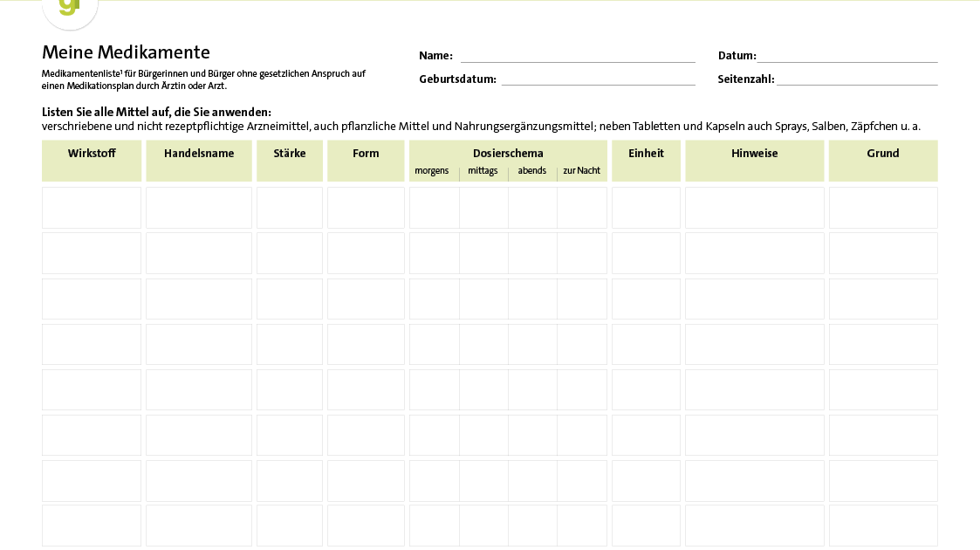The width and height of the screenshot is (980, 550).
Task: Click the 'Datum:' label
Action: pyautogui.click(x=737, y=56)
